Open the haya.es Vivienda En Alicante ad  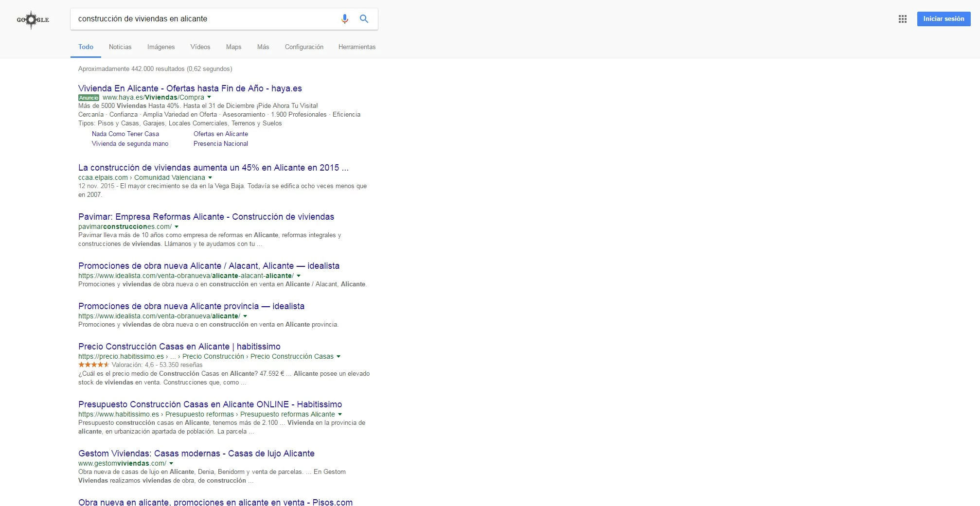pos(190,88)
